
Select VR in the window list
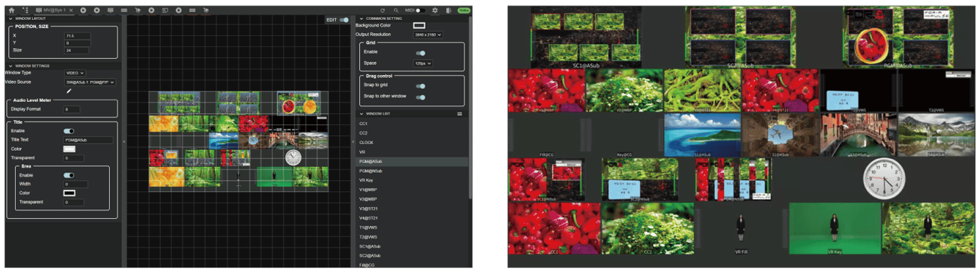tap(411, 152)
